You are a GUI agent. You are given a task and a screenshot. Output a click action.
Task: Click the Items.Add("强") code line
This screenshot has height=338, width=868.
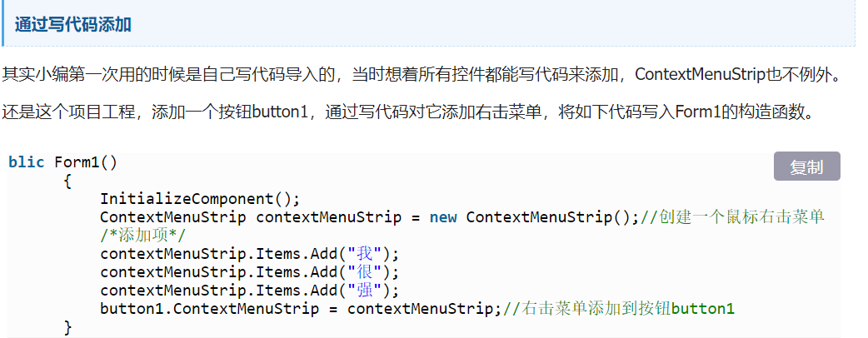point(250,291)
